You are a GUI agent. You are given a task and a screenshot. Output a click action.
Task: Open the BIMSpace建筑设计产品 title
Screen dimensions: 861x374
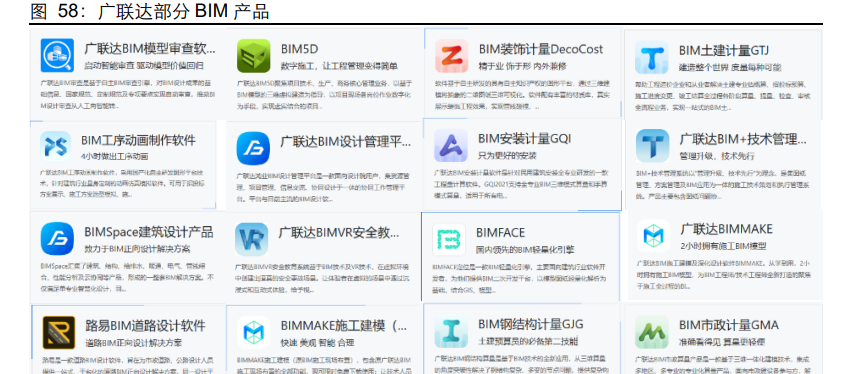(149, 231)
